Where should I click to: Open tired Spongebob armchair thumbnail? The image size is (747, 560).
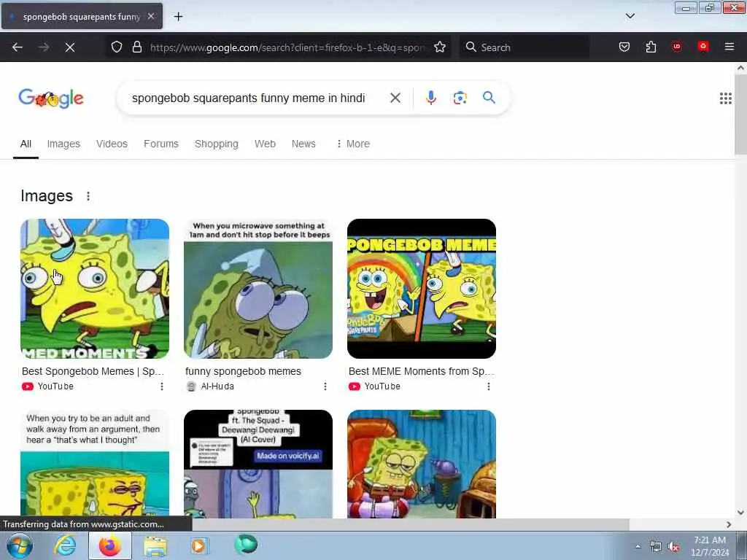pos(422,464)
